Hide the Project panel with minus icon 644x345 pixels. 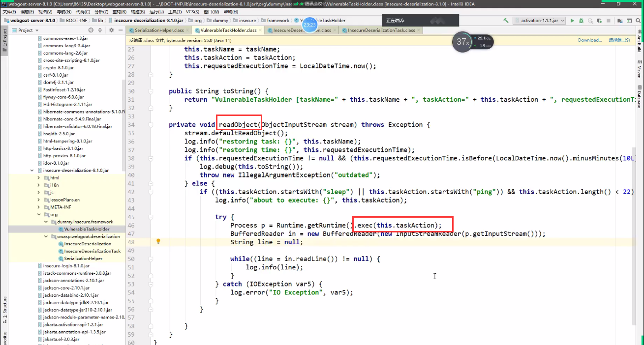pos(120,30)
